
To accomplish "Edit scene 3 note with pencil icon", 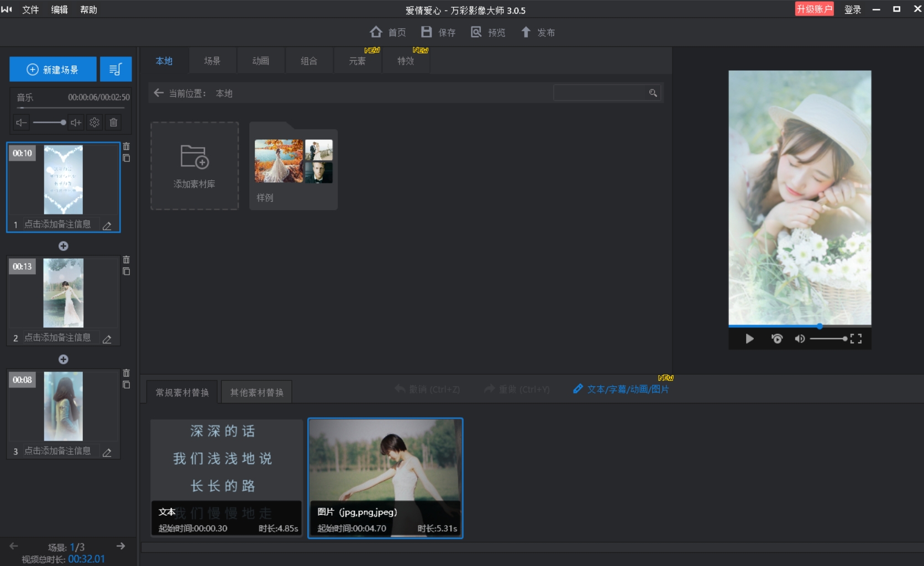I will 107,452.
